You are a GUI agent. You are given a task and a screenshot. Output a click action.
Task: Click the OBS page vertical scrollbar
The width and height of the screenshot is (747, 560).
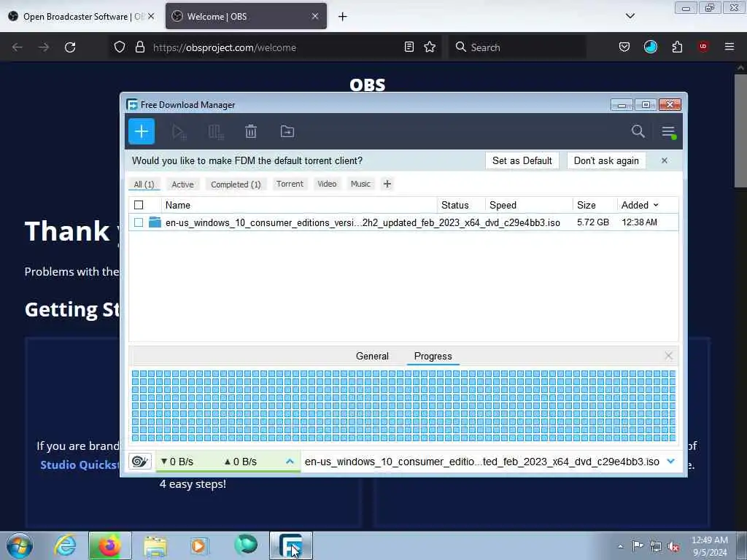740,131
